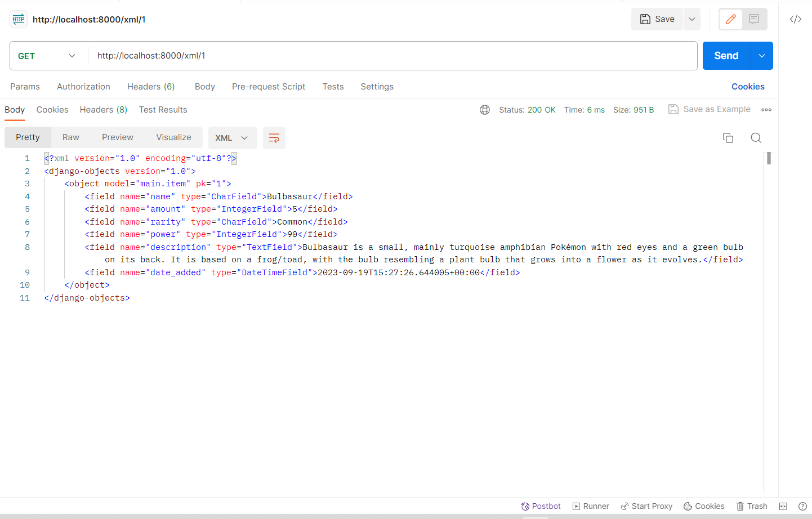This screenshot has width=812, height=519.
Task: Open Cookies in the status bar
Action: [704, 506]
